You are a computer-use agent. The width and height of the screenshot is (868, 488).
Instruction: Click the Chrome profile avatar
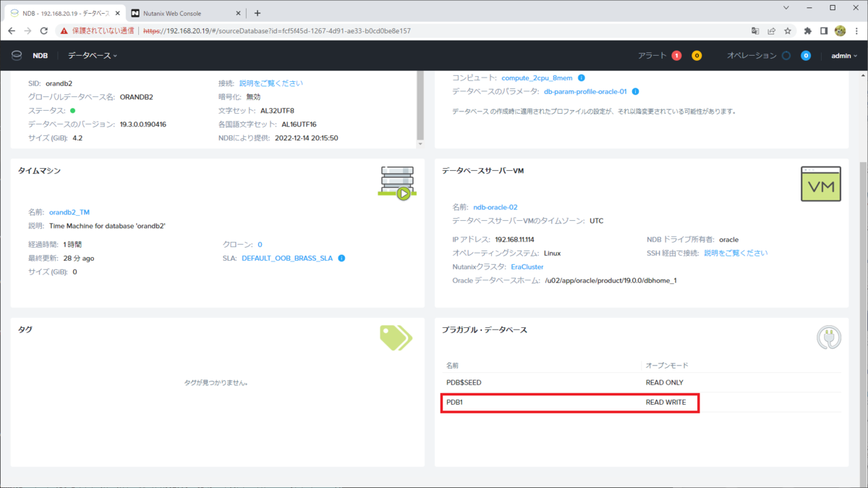tap(840, 31)
